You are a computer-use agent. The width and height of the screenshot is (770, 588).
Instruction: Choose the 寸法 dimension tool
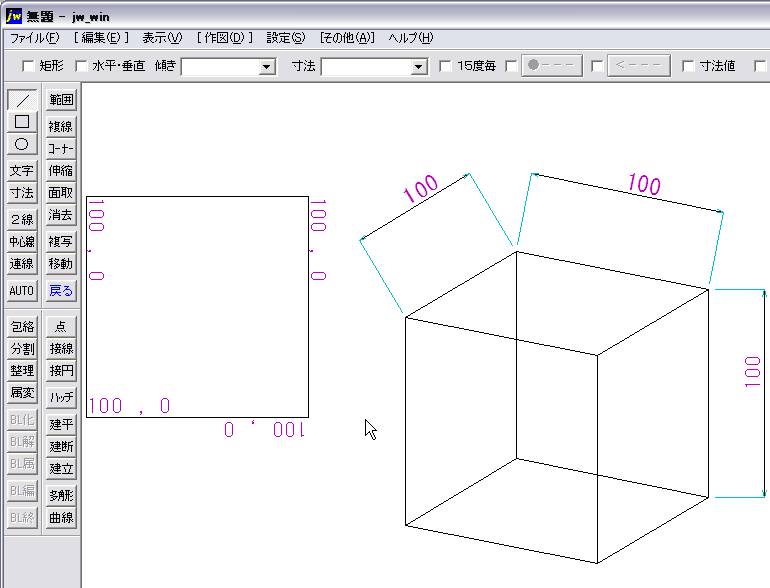[x=22, y=193]
